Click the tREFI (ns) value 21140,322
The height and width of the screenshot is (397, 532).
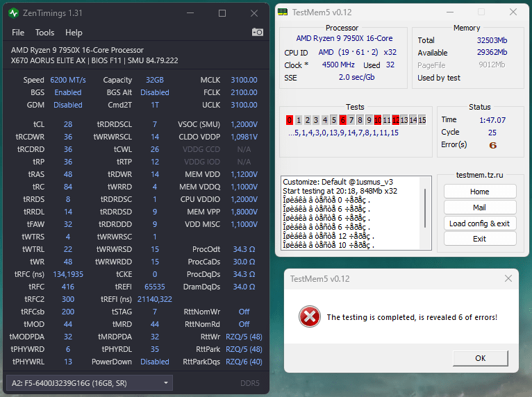(x=155, y=299)
